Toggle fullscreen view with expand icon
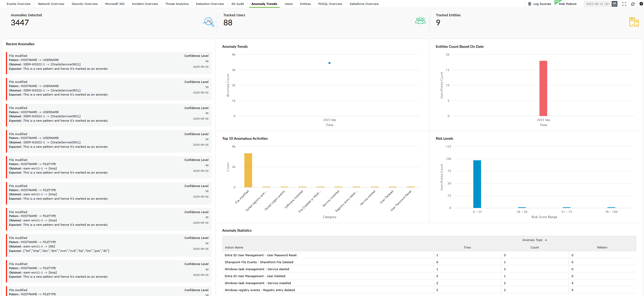Image resolution: width=644 pixels, height=296 pixels. click(x=624, y=4)
